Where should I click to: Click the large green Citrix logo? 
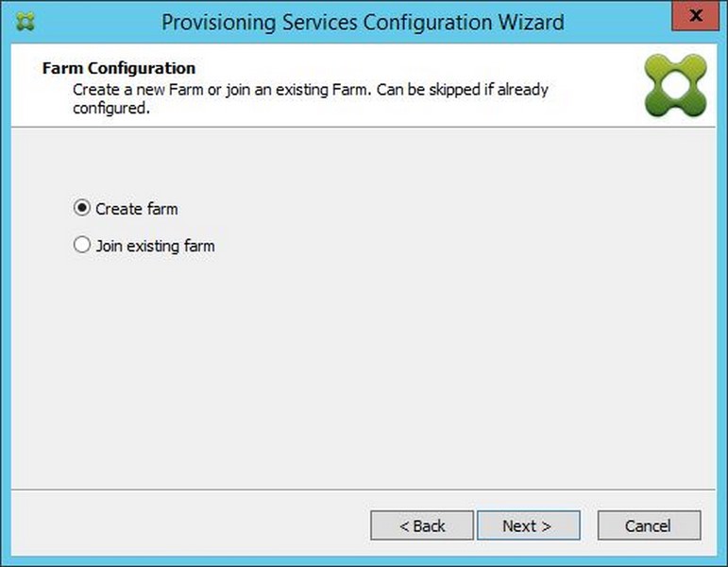pyautogui.click(x=675, y=85)
